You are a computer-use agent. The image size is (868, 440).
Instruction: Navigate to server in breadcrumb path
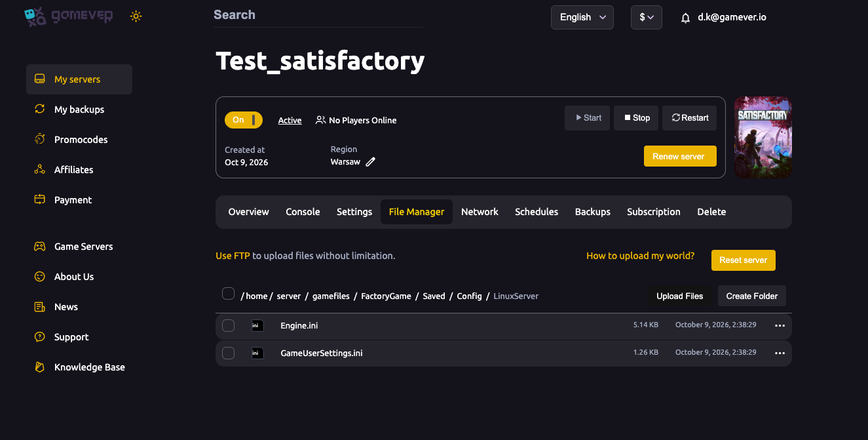coord(289,296)
